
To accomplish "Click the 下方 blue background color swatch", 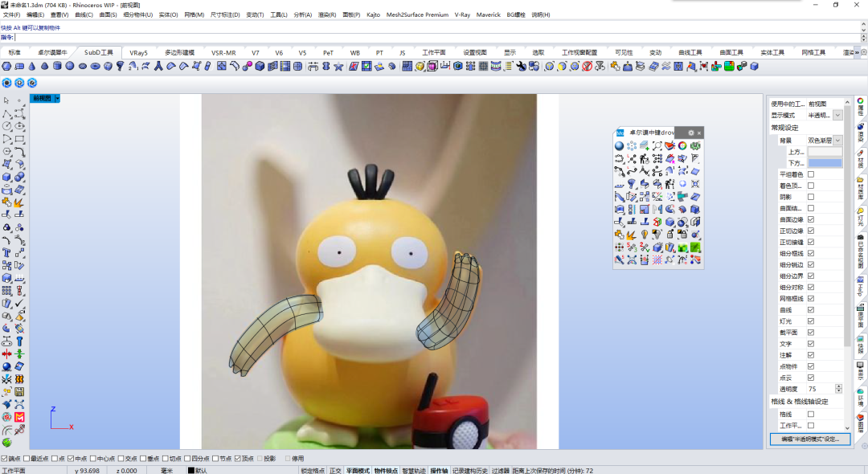I will click(x=825, y=162).
